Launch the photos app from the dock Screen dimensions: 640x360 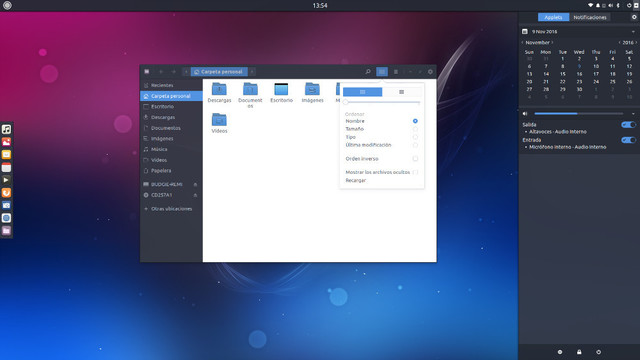coord(6,142)
